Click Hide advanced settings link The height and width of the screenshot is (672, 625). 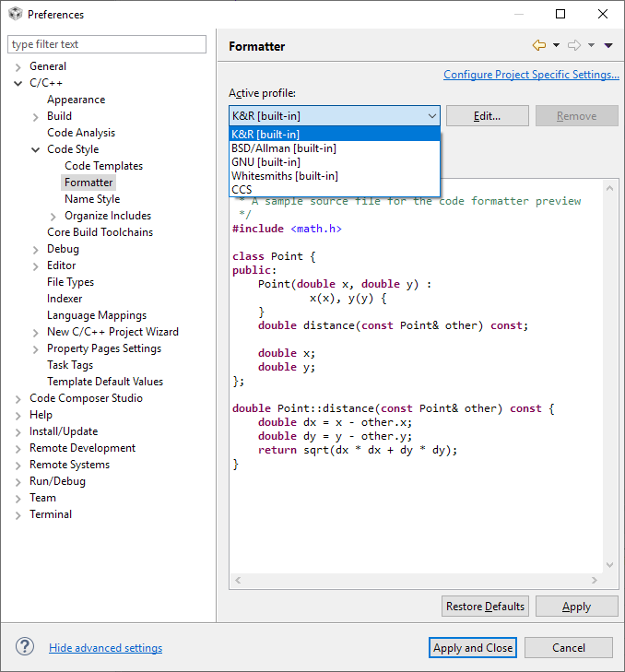pyautogui.click(x=105, y=647)
